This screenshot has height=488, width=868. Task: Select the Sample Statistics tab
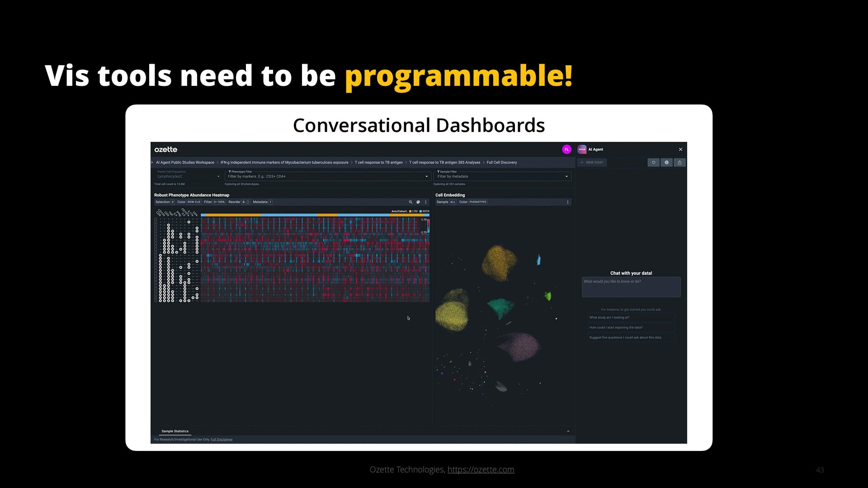click(x=175, y=431)
